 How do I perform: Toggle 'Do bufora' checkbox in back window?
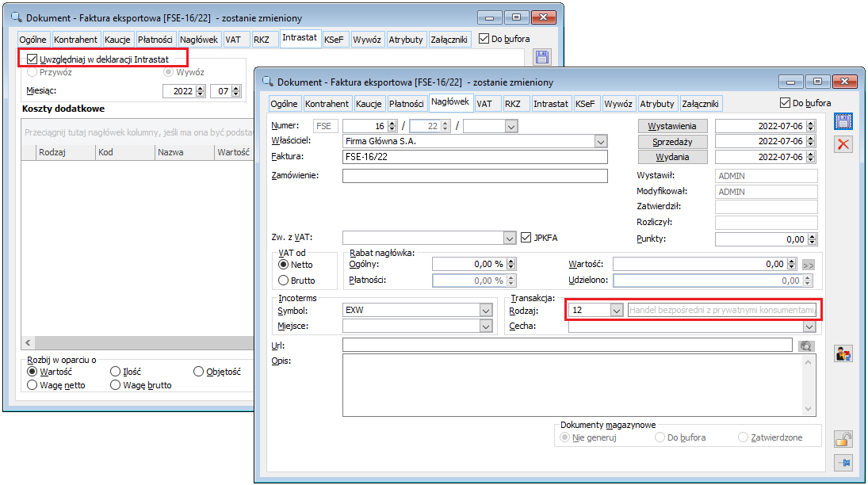(x=484, y=39)
